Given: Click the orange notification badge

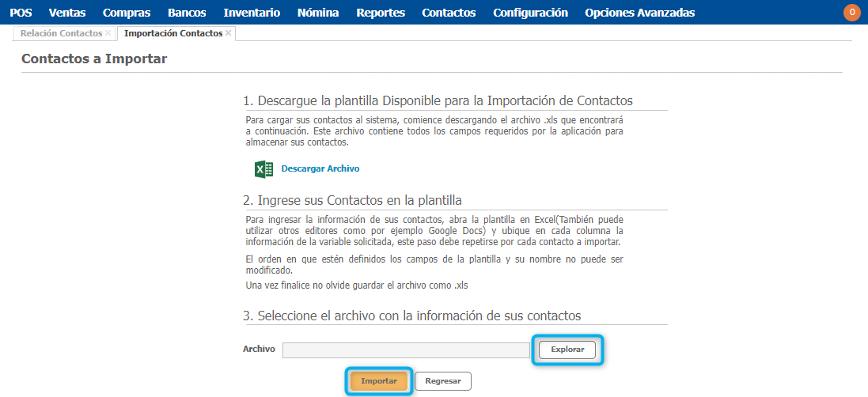Looking at the screenshot, I should pos(852,12).
